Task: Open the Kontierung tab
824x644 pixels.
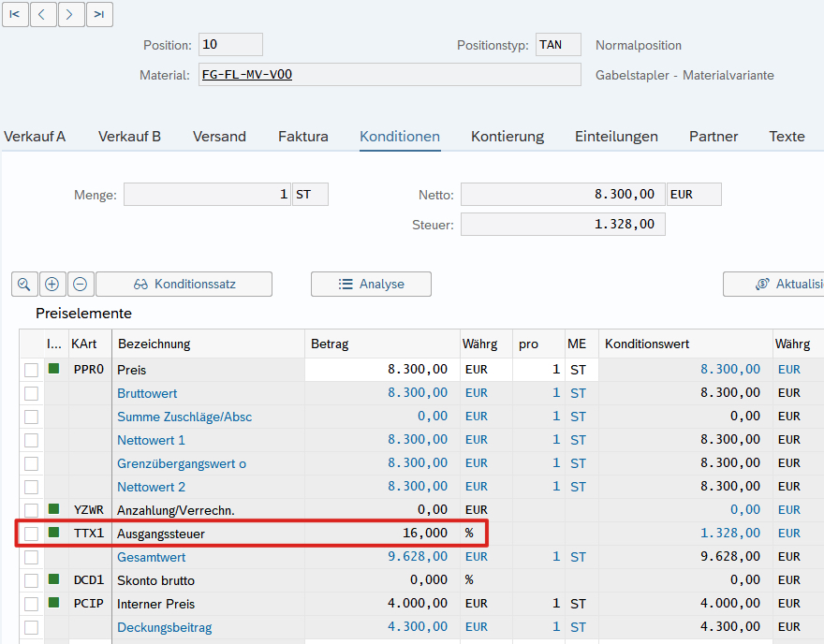Action: [508, 137]
